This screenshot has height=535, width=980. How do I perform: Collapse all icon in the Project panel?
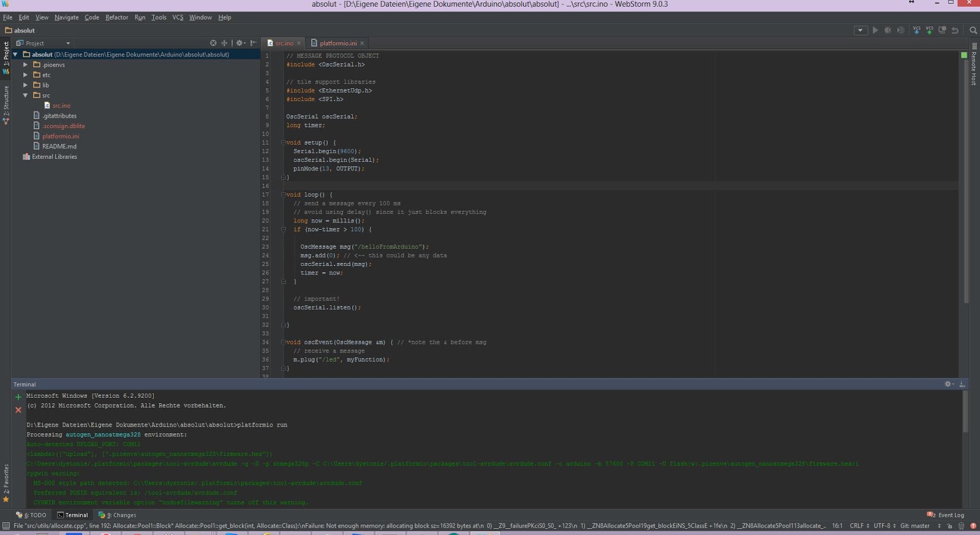[x=224, y=43]
